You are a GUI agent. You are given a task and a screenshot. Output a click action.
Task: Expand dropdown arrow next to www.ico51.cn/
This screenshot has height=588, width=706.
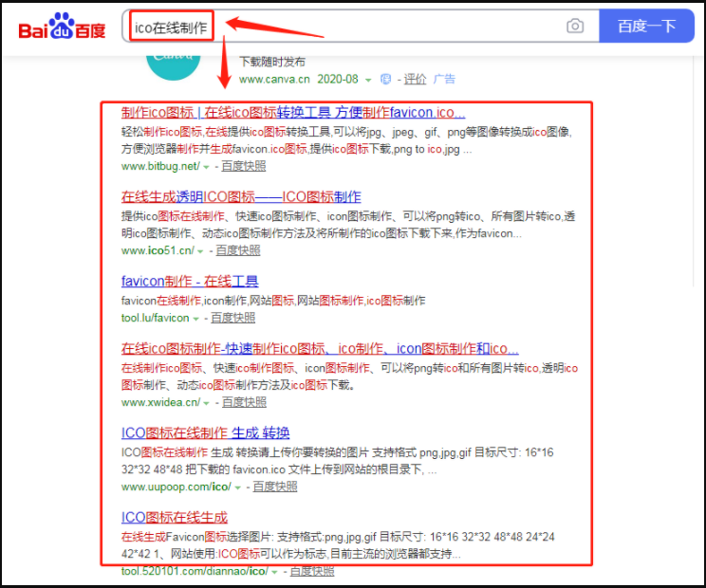[200, 251]
